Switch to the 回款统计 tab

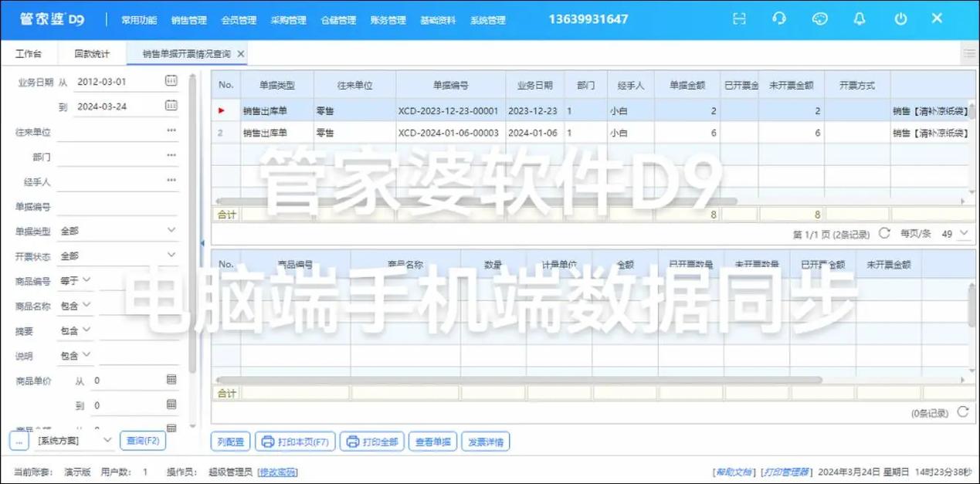coord(92,54)
